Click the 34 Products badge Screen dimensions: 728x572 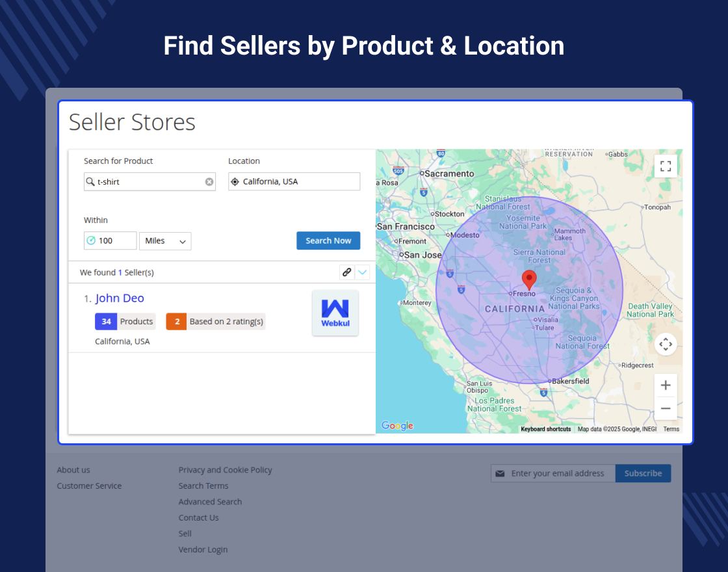125,321
